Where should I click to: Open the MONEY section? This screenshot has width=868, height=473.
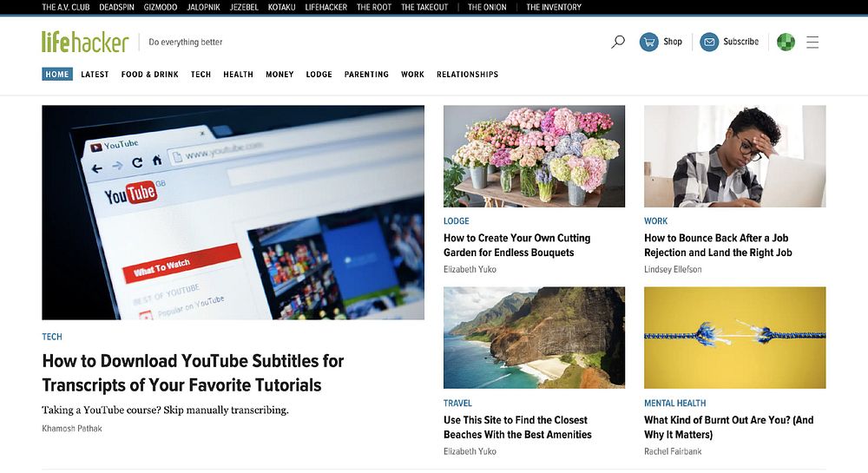click(x=279, y=74)
